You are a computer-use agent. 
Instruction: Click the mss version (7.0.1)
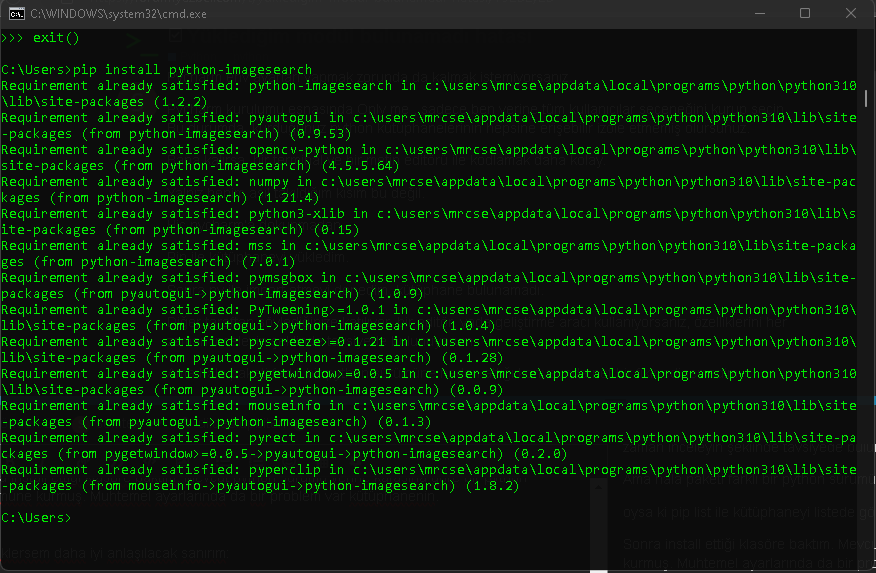click(268, 262)
